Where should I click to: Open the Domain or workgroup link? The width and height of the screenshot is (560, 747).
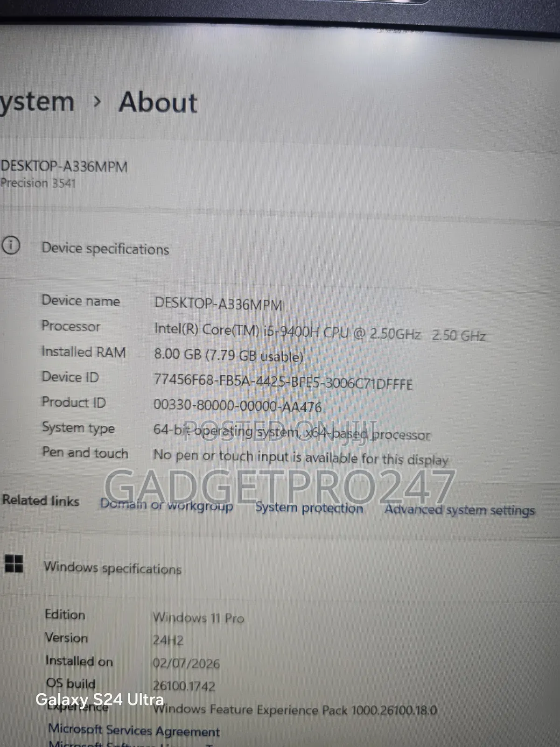coord(167,504)
